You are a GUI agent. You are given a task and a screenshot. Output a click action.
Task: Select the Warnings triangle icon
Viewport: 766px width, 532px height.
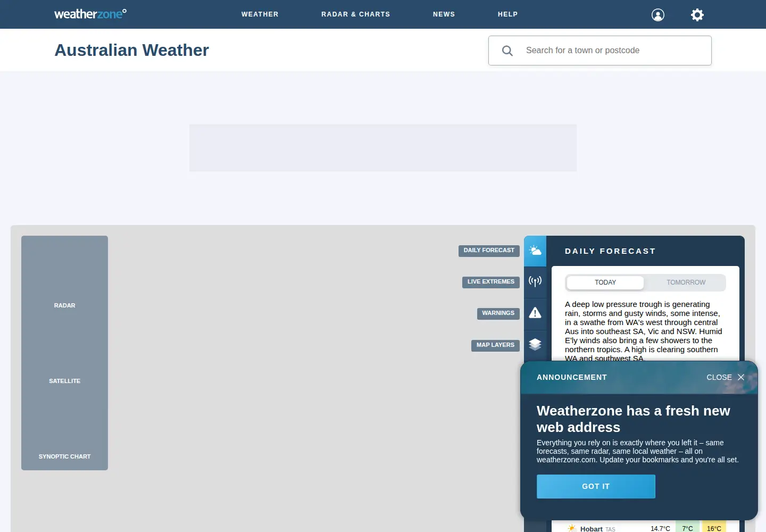pyautogui.click(x=535, y=313)
